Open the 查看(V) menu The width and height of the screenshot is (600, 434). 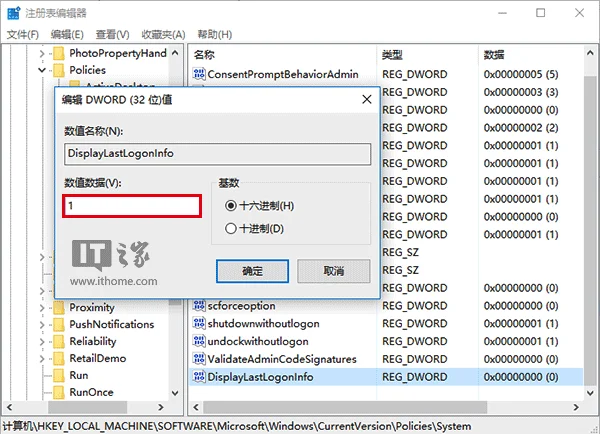pos(112,34)
